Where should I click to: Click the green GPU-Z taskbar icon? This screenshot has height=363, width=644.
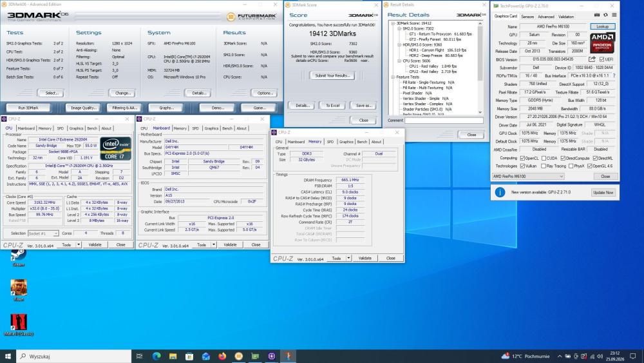click(255, 356)
